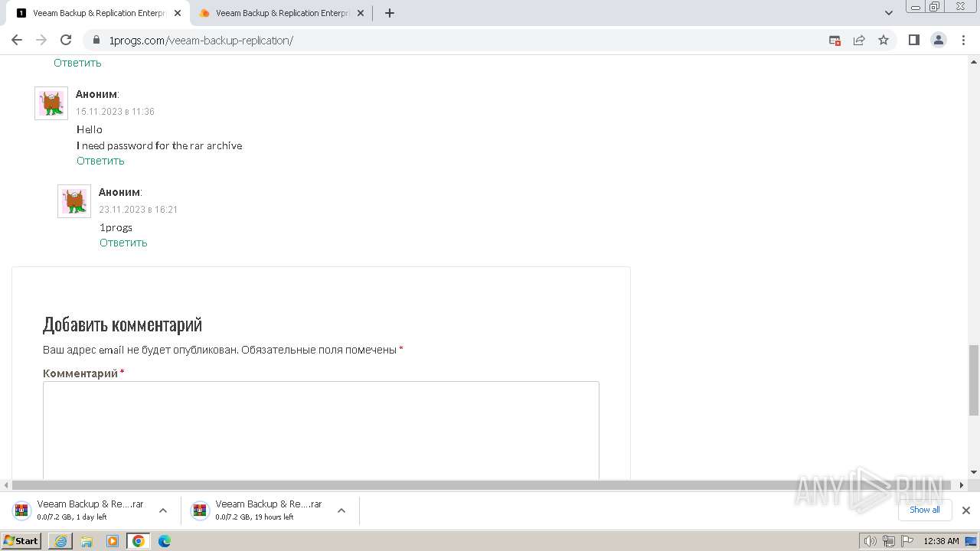Click into the Комментарий text area
980x551 pixels.
[x=321, y=431]
